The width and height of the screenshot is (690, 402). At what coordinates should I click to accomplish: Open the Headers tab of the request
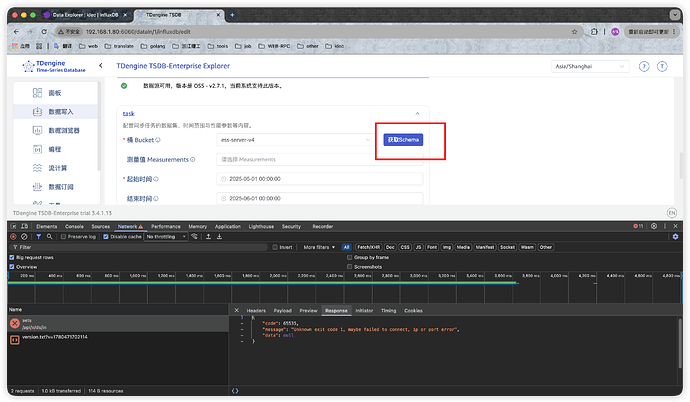pos(256,311)
